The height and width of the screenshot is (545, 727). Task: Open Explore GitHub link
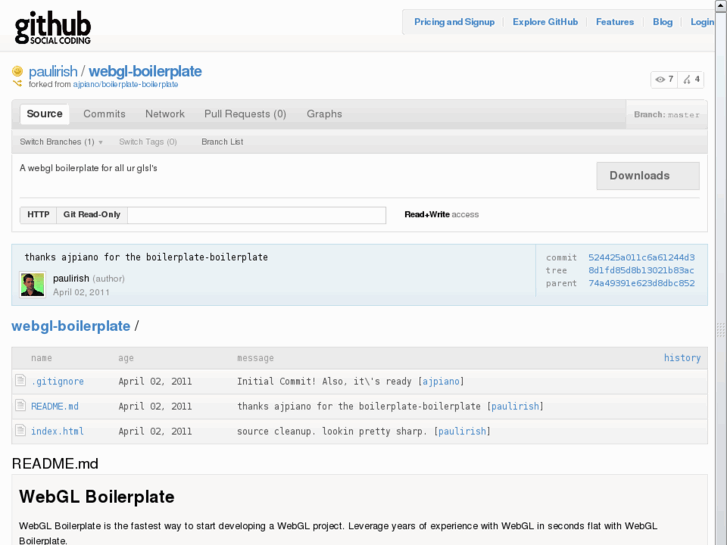(x=545, y=22)
